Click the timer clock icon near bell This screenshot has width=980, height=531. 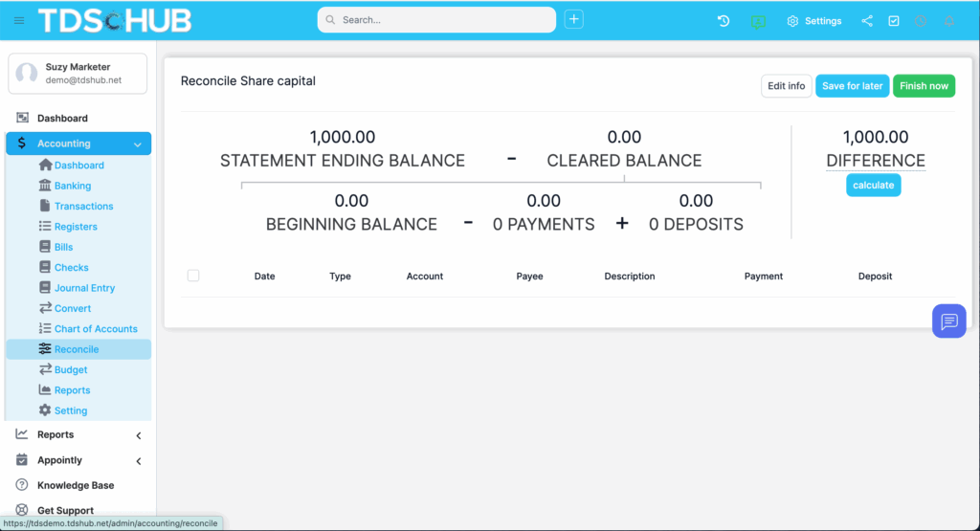921,21
